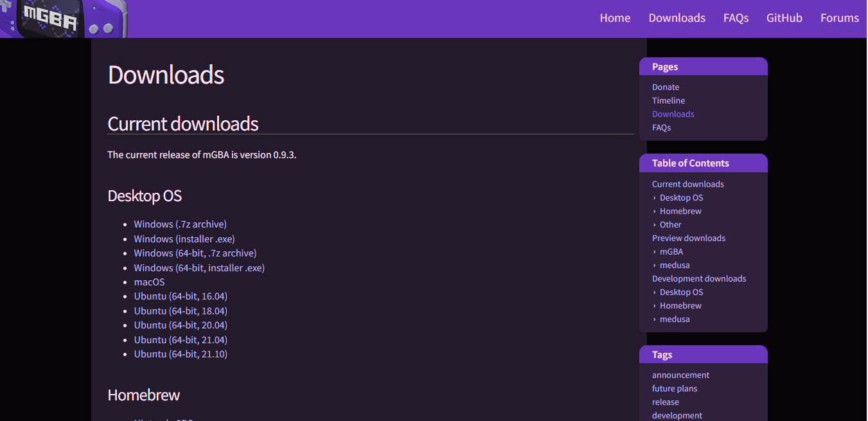Image resolution: width=868 pixels, height=421 pixels.
Task: Download Ubuntu (64-bit, 21.10) build
Action: (181, 354)
